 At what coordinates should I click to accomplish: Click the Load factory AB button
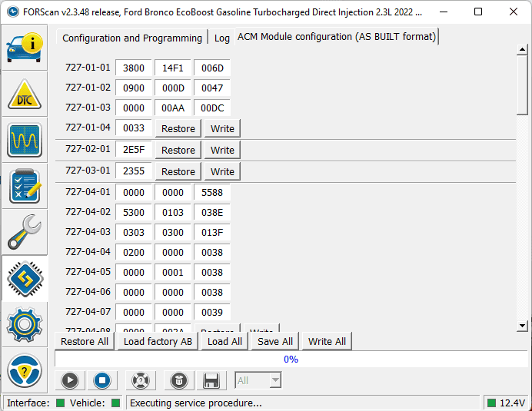pyautogui.click(x=158, y=341)
